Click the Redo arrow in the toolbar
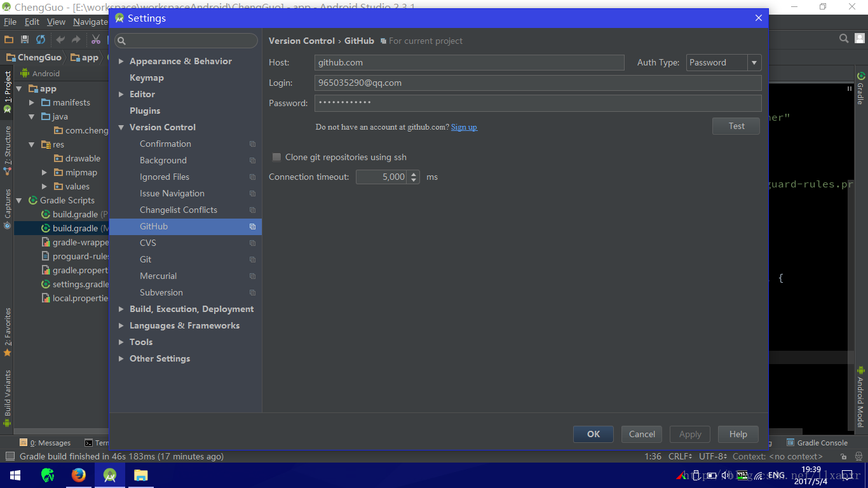 (x=76, y=39)
